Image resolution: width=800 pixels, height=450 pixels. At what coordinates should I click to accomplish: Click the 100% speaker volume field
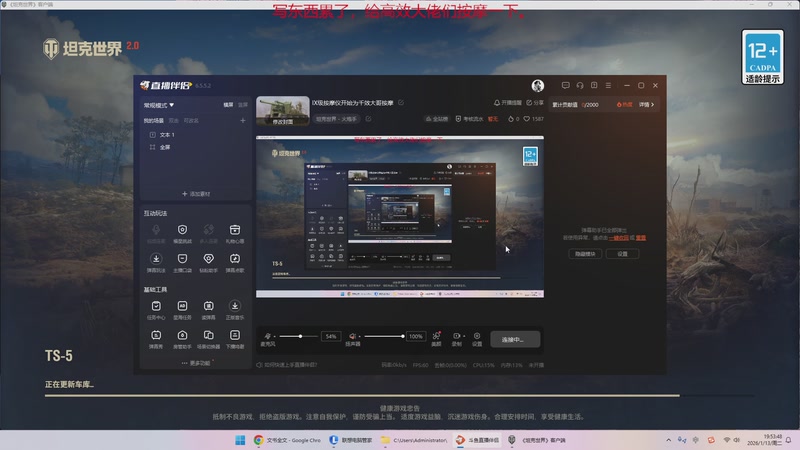pyautogui.click(x=416, y=336)
